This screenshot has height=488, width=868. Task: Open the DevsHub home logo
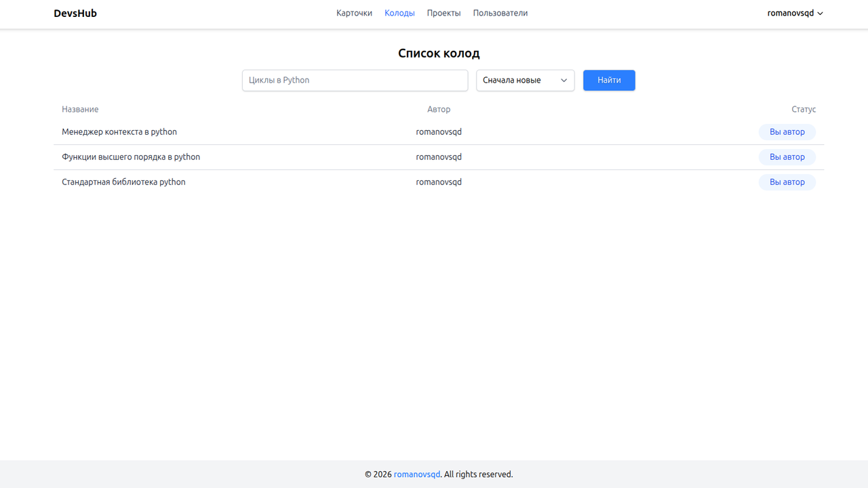point(75,13)
